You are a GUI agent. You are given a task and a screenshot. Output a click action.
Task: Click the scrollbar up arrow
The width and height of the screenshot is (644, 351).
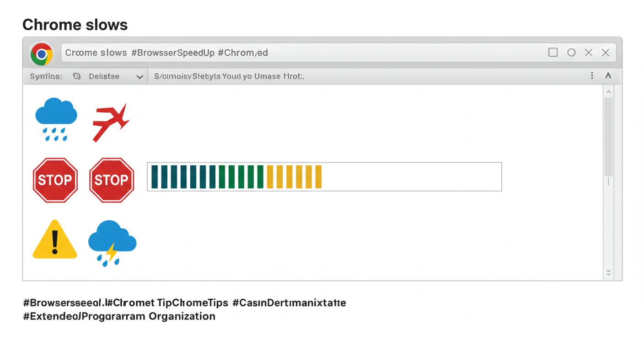click(608, 92)
